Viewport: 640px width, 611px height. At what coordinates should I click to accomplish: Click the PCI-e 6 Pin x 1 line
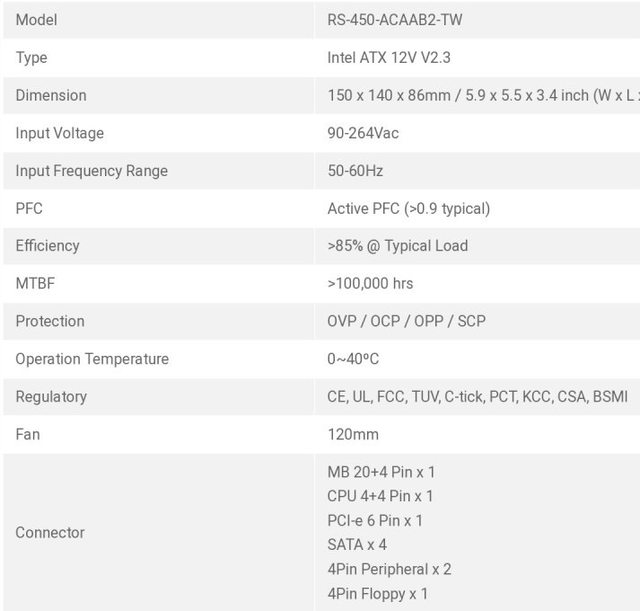pyautogui.click(x=375, y=521)
